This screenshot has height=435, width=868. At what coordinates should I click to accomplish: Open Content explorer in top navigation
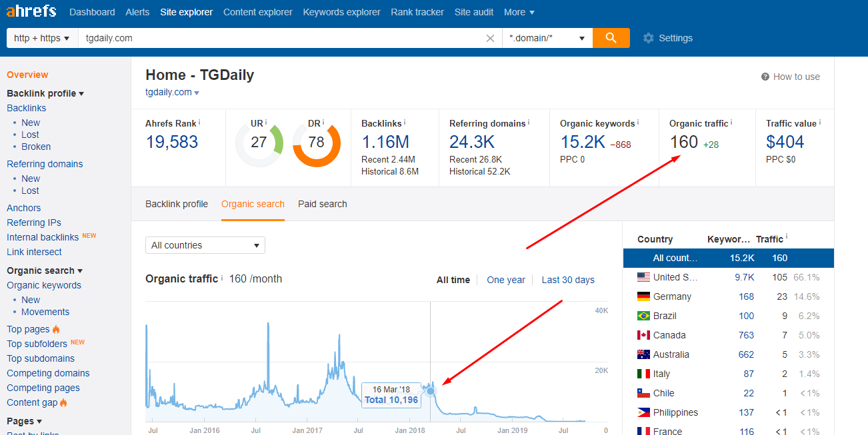pyautogui.click(x=258, y=12)
